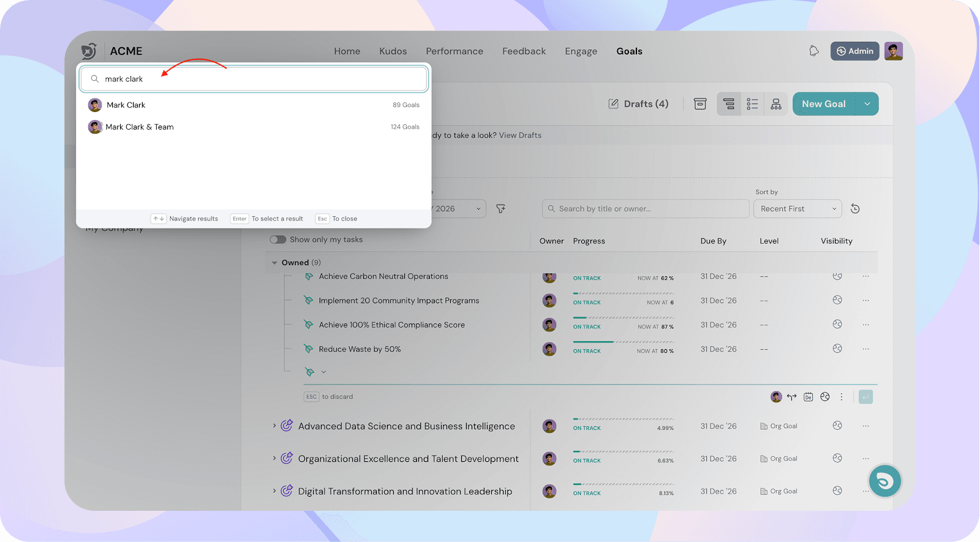Open the archive box icon

pos(700,104)
